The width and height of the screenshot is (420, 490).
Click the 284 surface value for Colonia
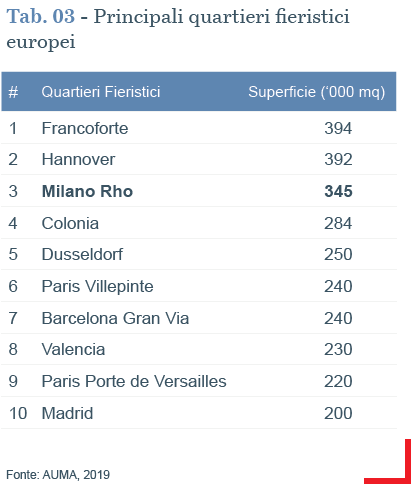coord(338,223)
